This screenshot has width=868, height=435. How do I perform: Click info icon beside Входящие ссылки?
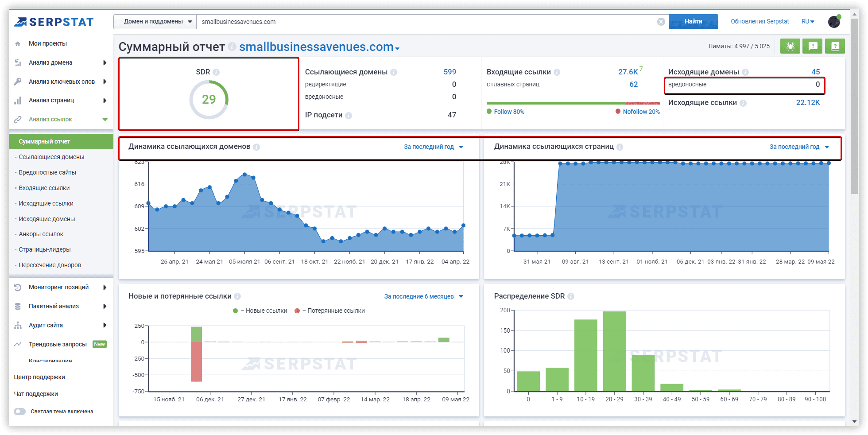click(x=557, y=72)
